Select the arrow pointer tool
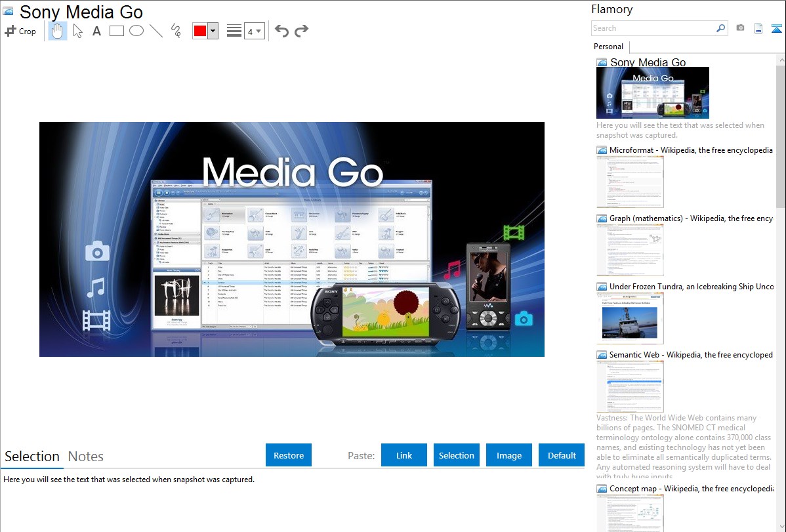The height and width of the screenshot is (532, 786). click(77, 31)
